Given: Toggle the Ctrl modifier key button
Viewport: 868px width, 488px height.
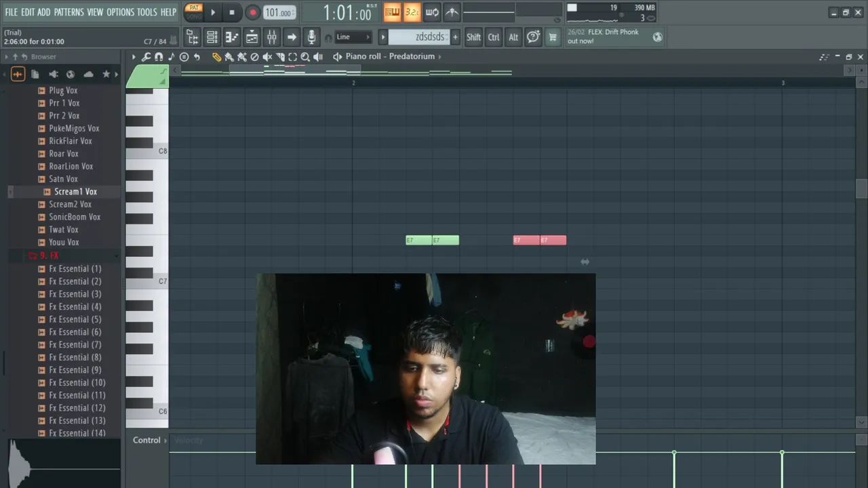Looking at the screenshot, I should click(x=494, y=37).
